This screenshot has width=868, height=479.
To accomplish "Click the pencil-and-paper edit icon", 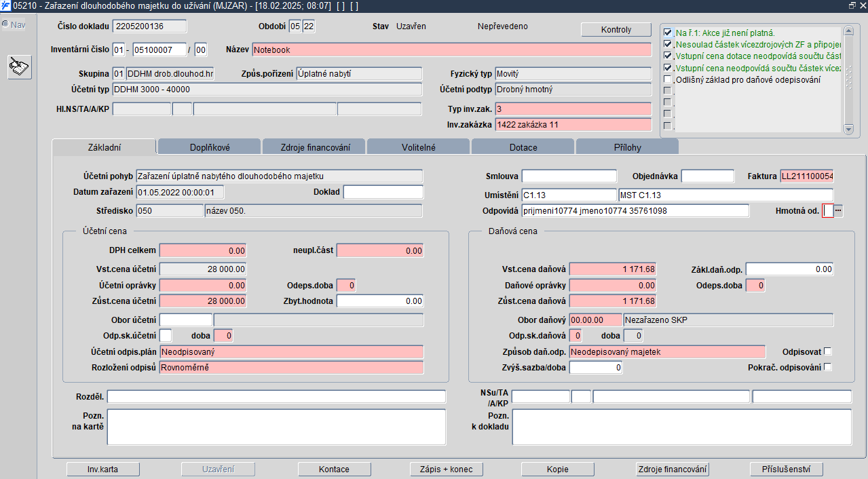I will 20,67.
